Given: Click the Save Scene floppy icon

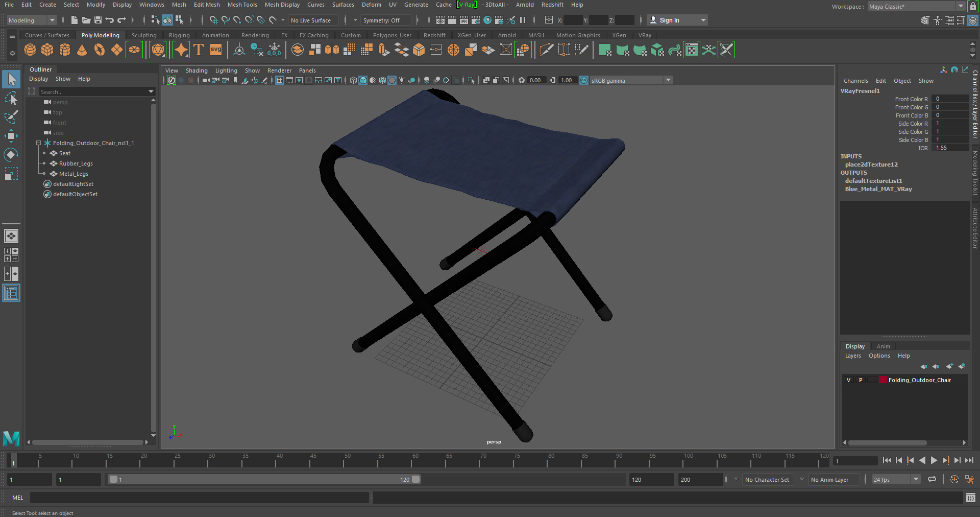Looking at the screenshot, I should pos(98,20).
